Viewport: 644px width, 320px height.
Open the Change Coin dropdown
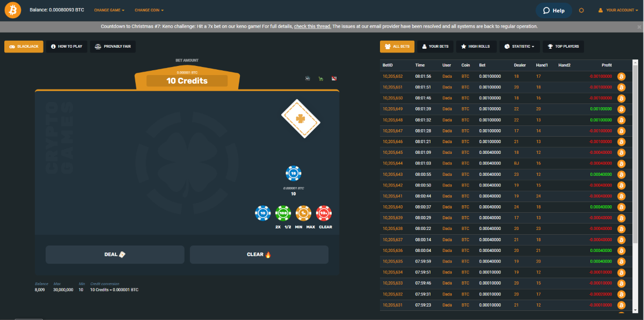[149, 10]
